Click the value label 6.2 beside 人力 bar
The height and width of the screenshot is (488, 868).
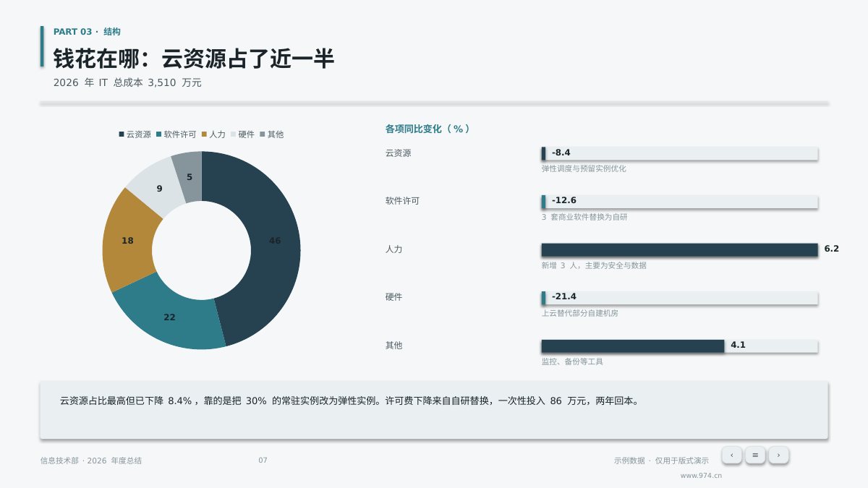coord(832,249)
